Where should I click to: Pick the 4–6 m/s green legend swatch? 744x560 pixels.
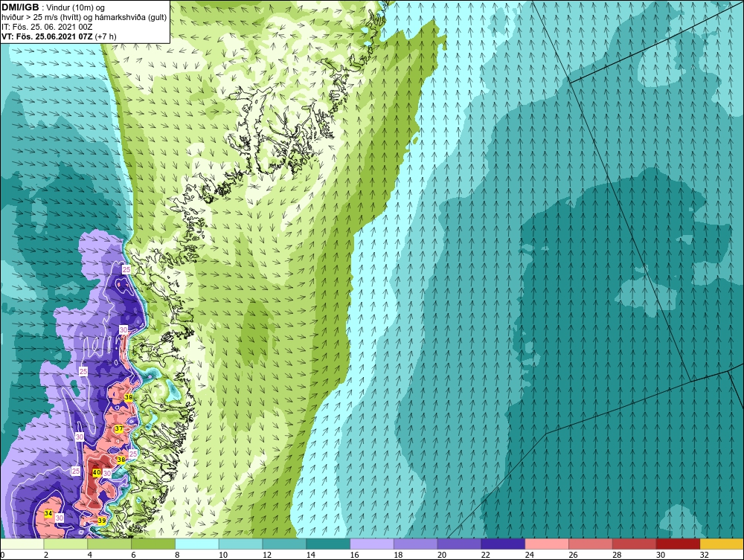pos(109,544)
